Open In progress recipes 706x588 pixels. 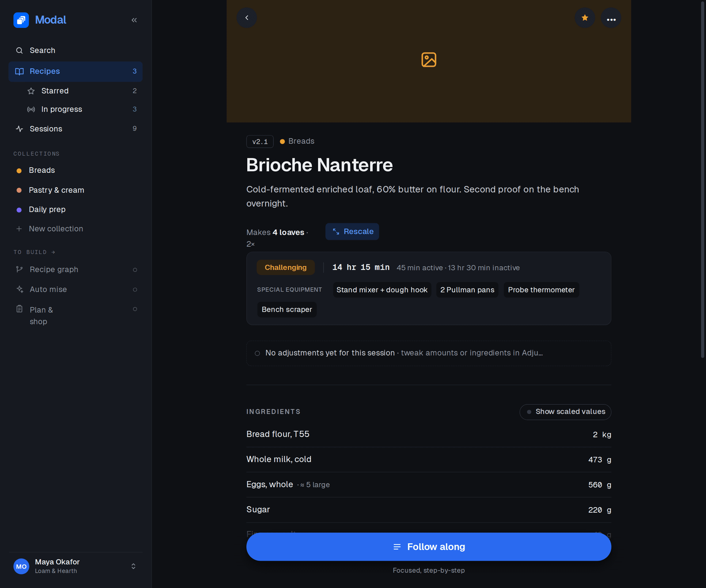click(82, 109)
